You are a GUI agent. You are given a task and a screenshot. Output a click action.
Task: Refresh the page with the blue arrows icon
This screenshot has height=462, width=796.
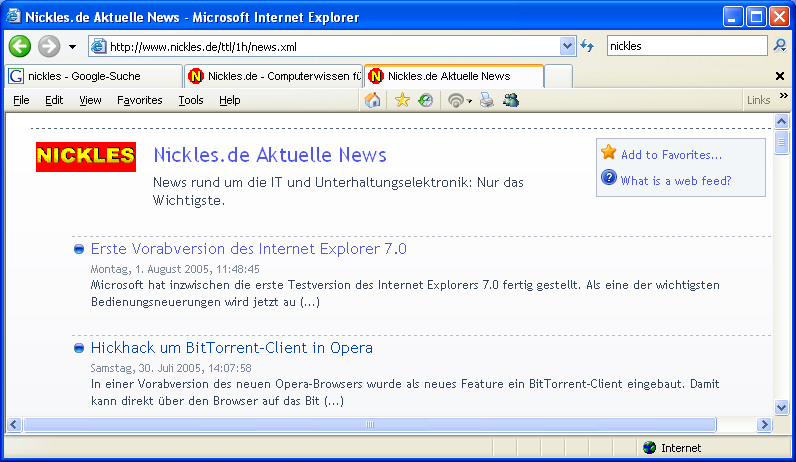pyautogui.click(x=587, y=46)
